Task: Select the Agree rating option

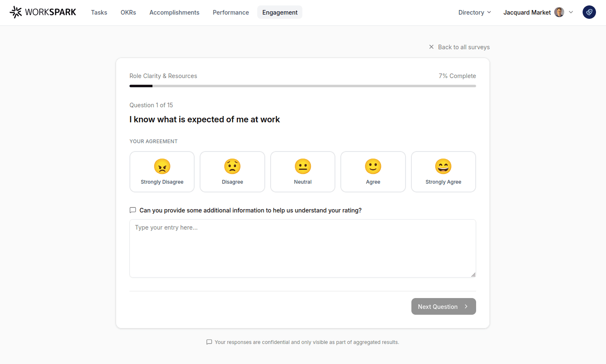Action: pyautogui.click(x=373, y=172)
